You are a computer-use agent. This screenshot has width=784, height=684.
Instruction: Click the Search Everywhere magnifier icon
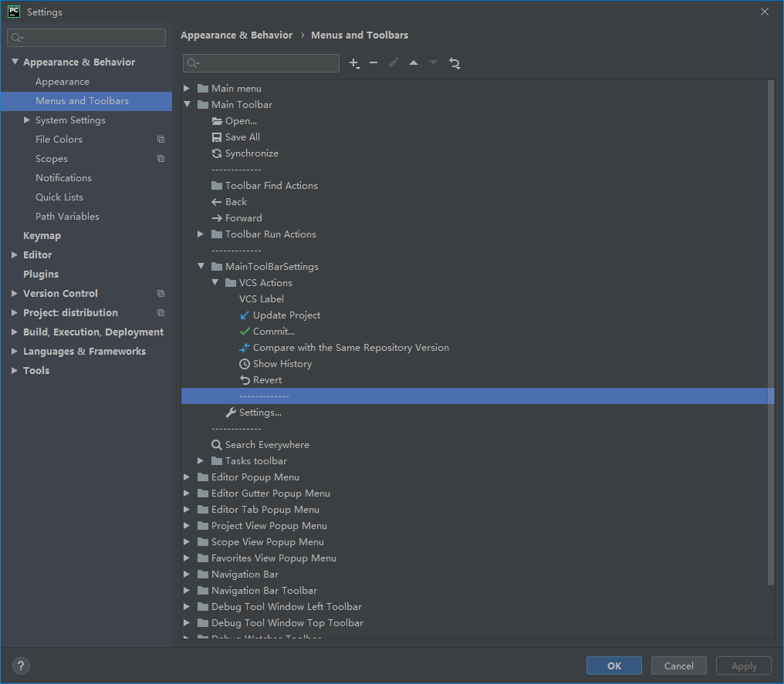click(x=217, y=445)
